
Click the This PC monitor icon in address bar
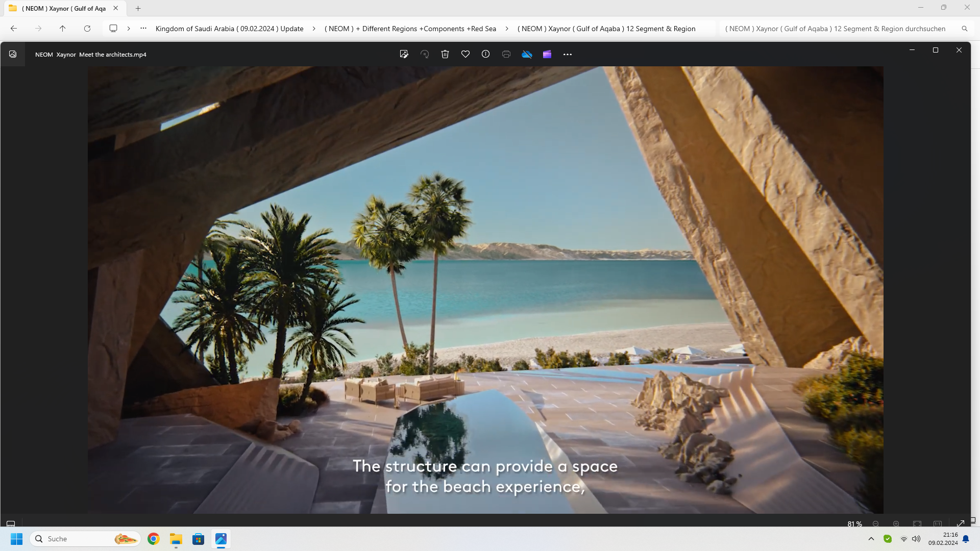(x=113, y=29)
